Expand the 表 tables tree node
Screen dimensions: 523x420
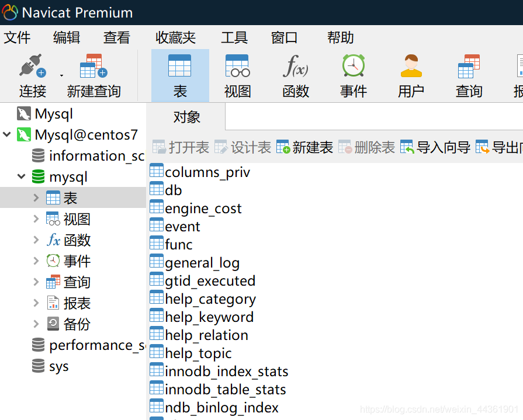tap(36, 197)
